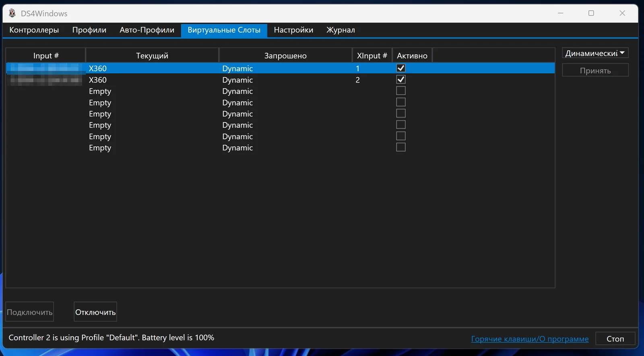Image resolution: width=644 pixels, height=356 pixels.
Task: Click the Input # column header
Action: (x=46, y=56)
